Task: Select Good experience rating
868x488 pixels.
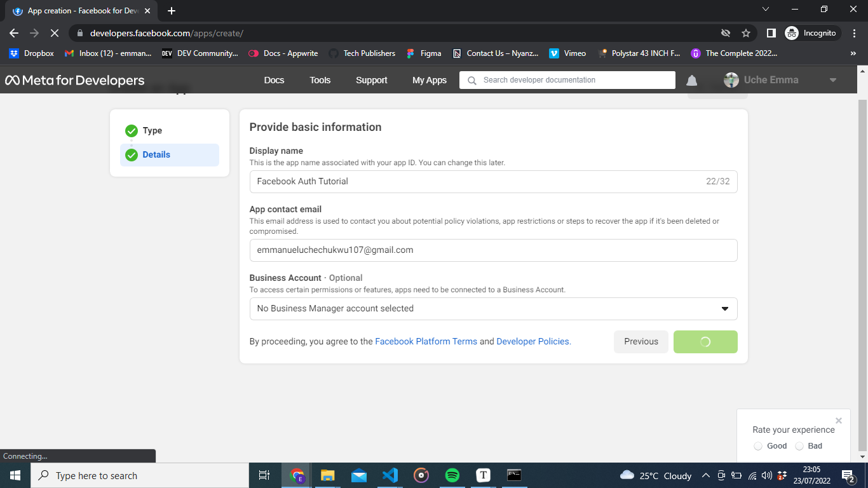Action: pos(758,446)
